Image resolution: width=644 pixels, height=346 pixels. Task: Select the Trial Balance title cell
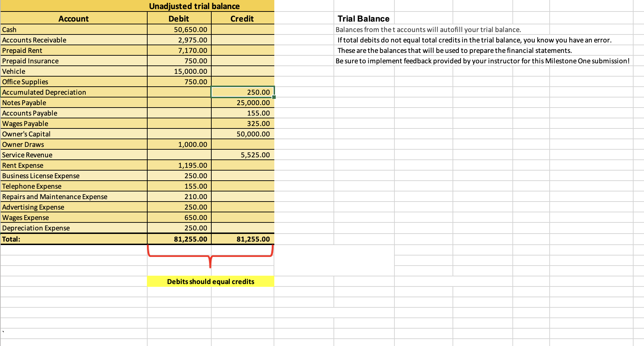pos(363,18)
